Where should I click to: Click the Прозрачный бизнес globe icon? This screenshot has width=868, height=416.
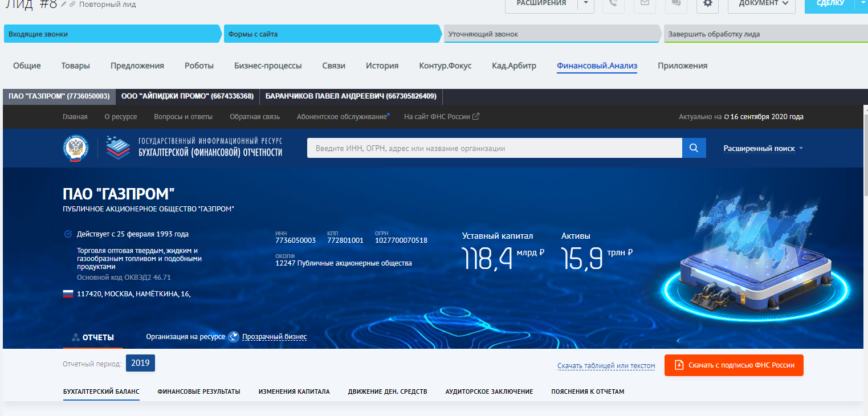tap(234, 337)
